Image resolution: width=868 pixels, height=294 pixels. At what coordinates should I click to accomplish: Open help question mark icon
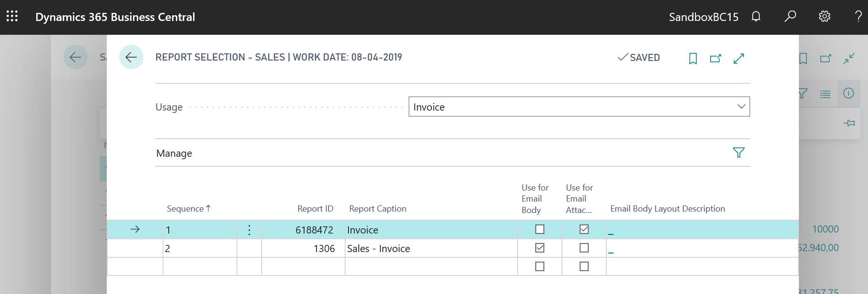(858, 17)
